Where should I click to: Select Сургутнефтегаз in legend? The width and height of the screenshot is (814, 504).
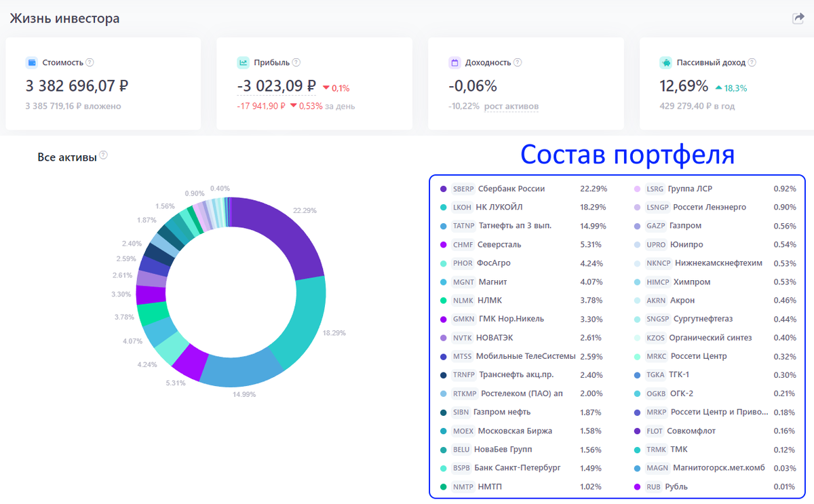point(703,319)
